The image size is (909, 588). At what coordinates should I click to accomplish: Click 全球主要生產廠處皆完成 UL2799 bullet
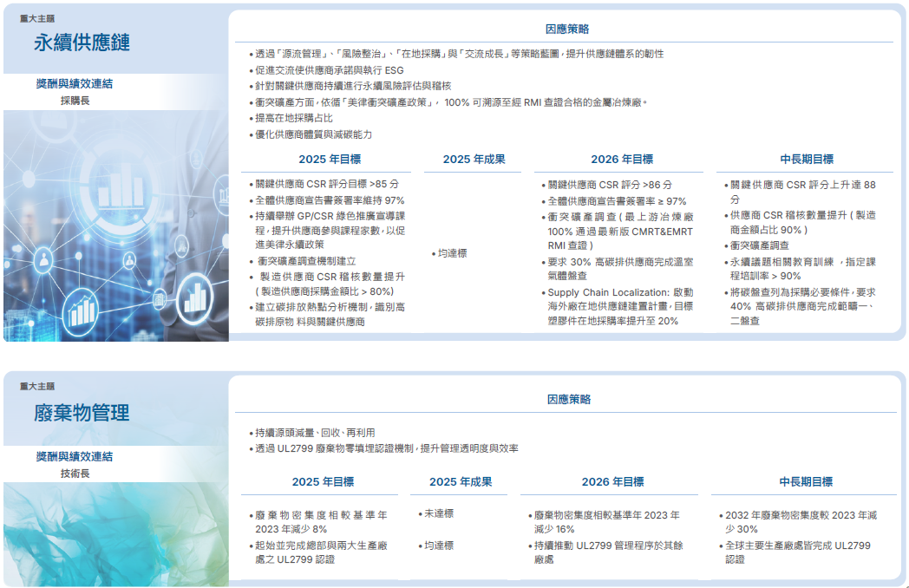tap(795, 552)
